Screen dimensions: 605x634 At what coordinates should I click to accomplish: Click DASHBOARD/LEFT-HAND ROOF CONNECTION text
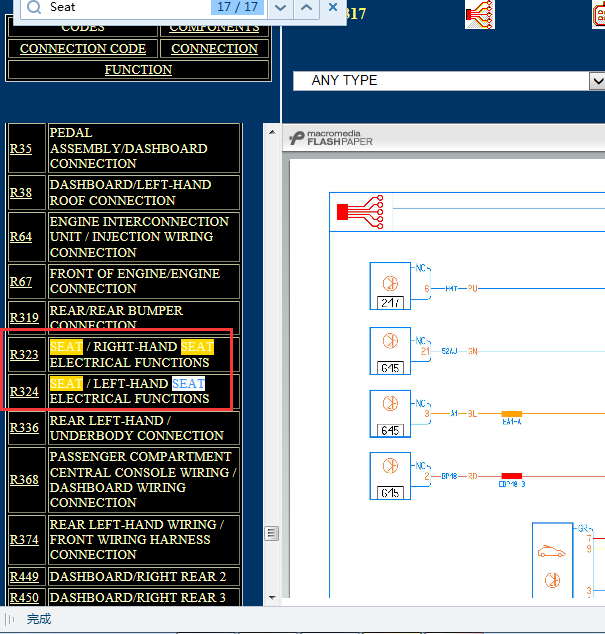(130, 192)
